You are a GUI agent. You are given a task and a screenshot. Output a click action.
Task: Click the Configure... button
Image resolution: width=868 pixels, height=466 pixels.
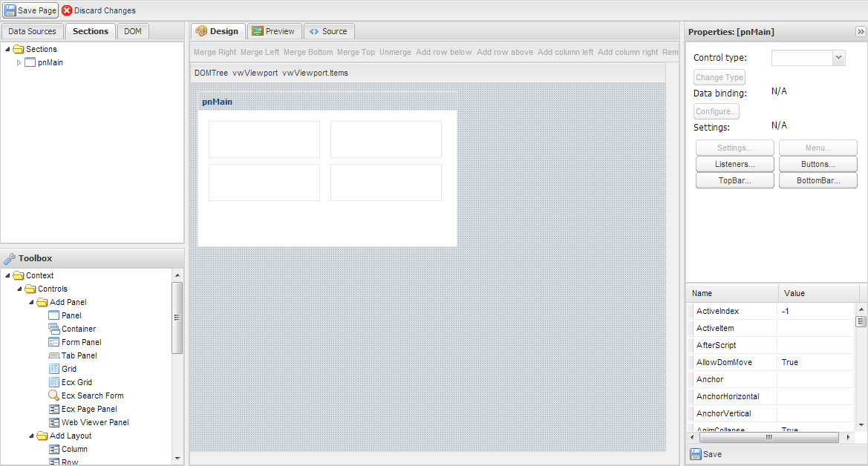click(717, 111)
